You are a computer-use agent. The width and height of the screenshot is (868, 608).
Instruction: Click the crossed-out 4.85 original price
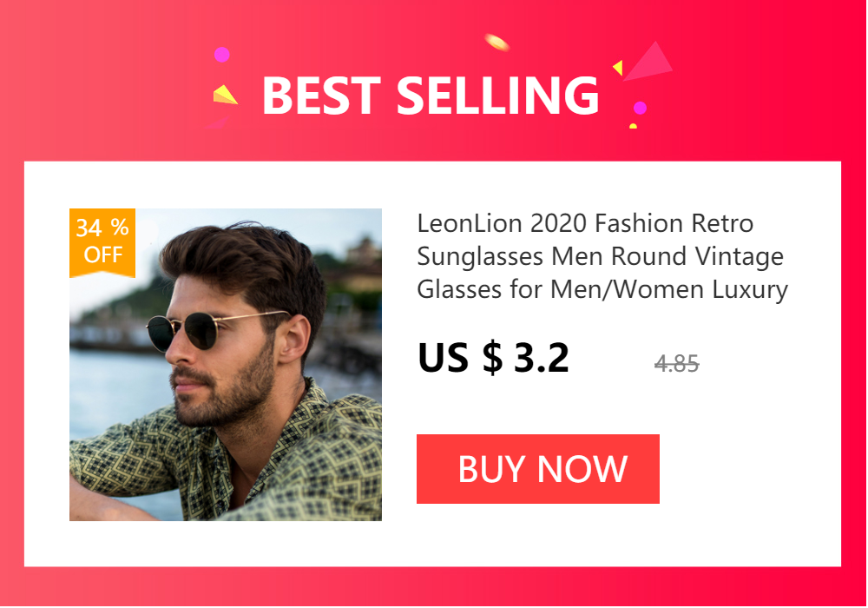[676, 364]
